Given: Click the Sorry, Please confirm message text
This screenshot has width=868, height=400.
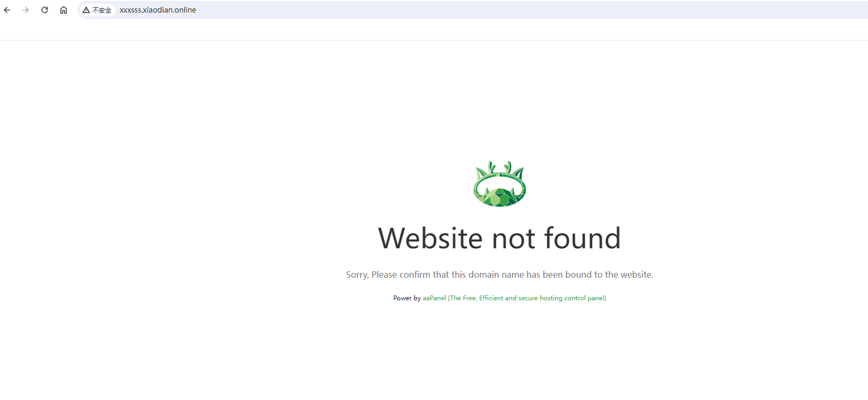Looking at the screenshot, I should (x=500, y=275).
